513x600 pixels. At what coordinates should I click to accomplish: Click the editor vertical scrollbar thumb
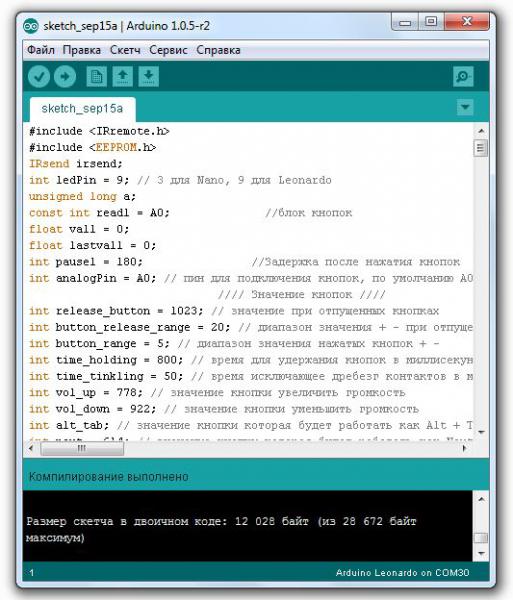click(480, 148)
